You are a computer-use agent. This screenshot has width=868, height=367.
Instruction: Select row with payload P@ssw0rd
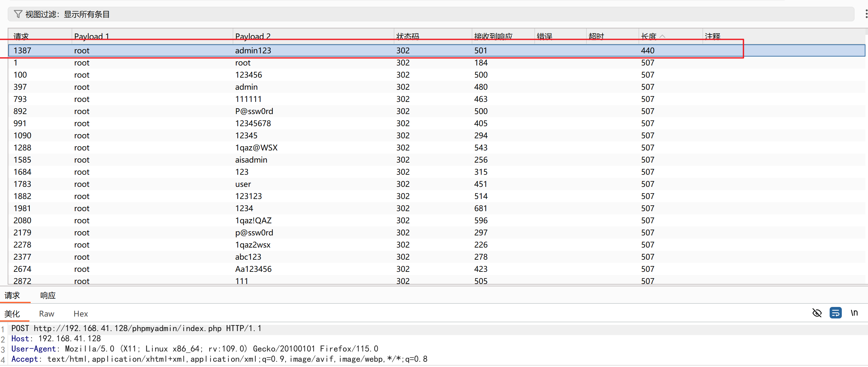(254, 111)
